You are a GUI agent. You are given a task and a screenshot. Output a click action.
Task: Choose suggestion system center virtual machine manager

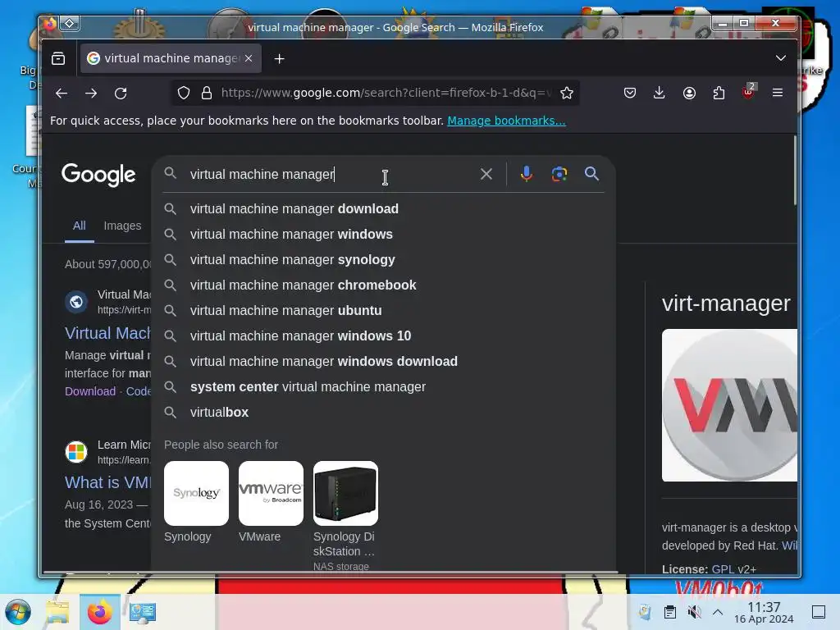pyautogui.click(x=383, y=387)
